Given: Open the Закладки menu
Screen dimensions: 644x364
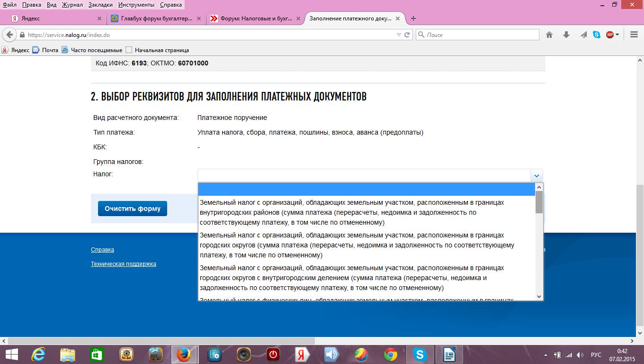Looking at the screenshot, I should (x=100, y=5).
